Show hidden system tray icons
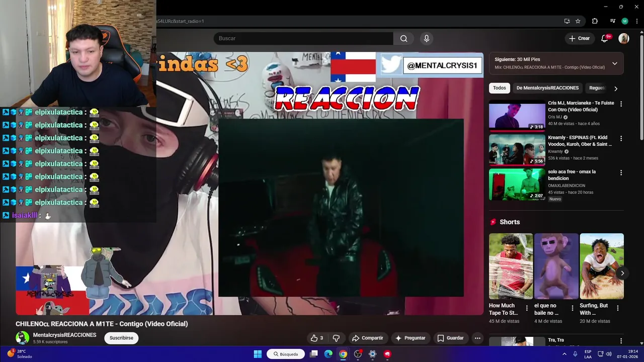 pos(564,354)
